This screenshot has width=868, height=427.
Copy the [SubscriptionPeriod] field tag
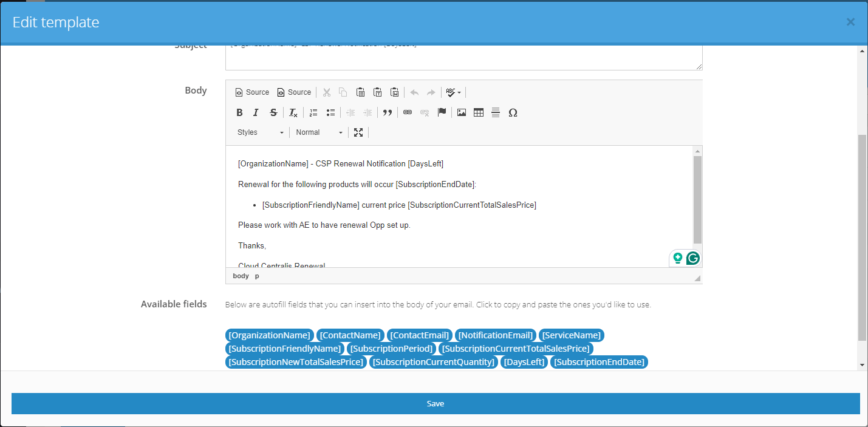tap(392, 349)
